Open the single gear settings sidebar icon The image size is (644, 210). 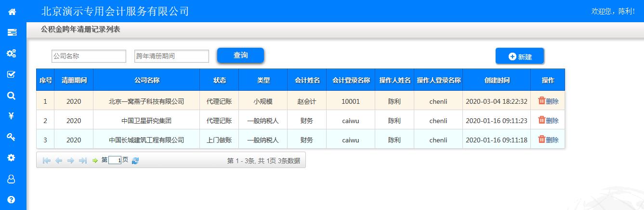[x=12, y=157]
